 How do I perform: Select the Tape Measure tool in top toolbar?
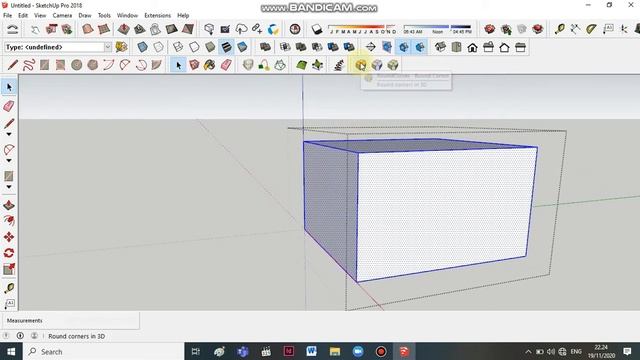(x=560, y=29)
